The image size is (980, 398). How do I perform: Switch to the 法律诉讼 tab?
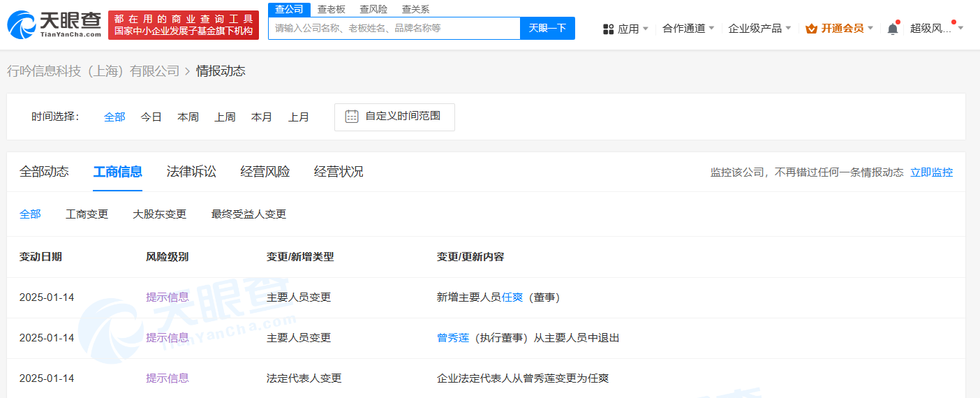coord(191,172)
